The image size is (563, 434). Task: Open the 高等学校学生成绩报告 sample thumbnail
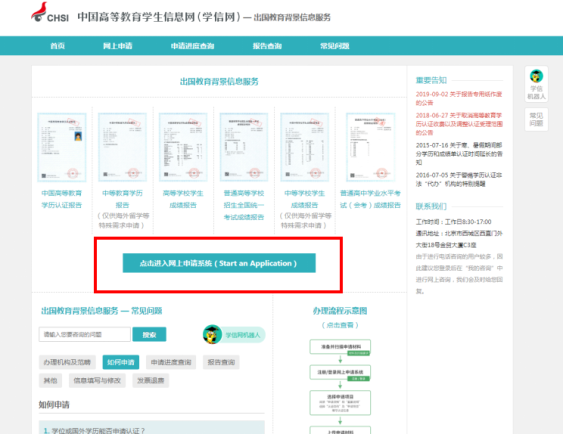coord(183,147)
